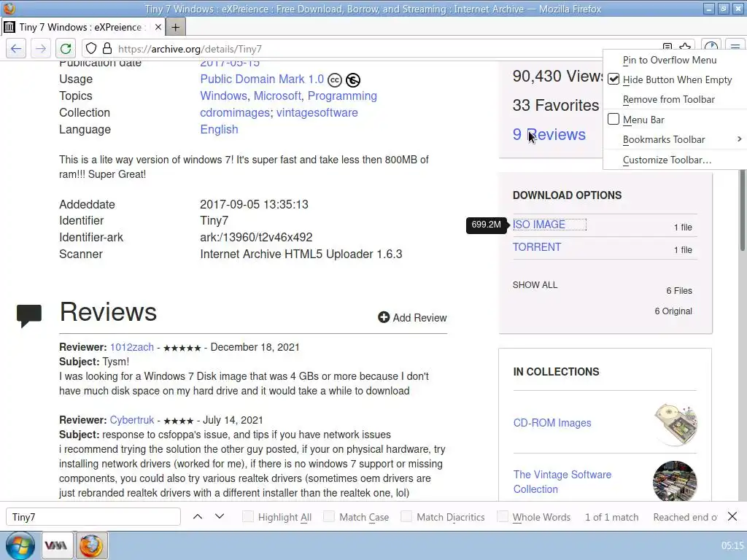Open the Firefox hamburger menu

tap(735, 47)
